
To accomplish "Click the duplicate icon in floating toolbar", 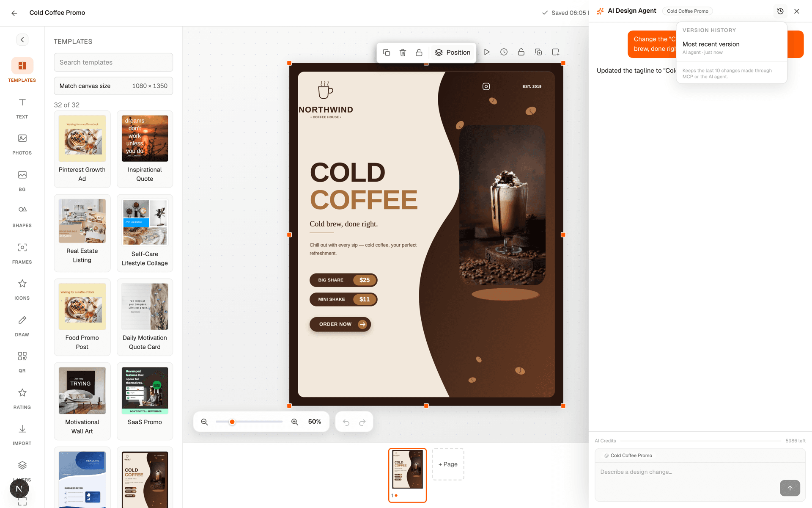I will pos(386,52).
